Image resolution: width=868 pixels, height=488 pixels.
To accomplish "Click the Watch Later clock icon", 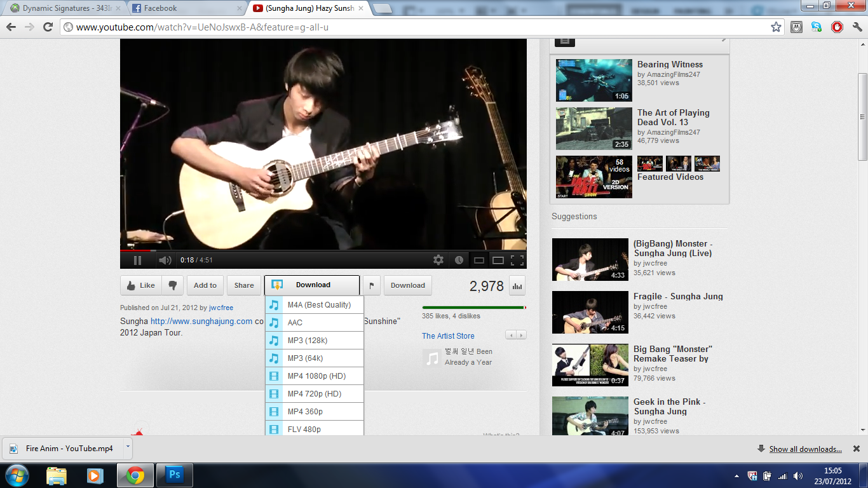I will (x=459, y=260).
